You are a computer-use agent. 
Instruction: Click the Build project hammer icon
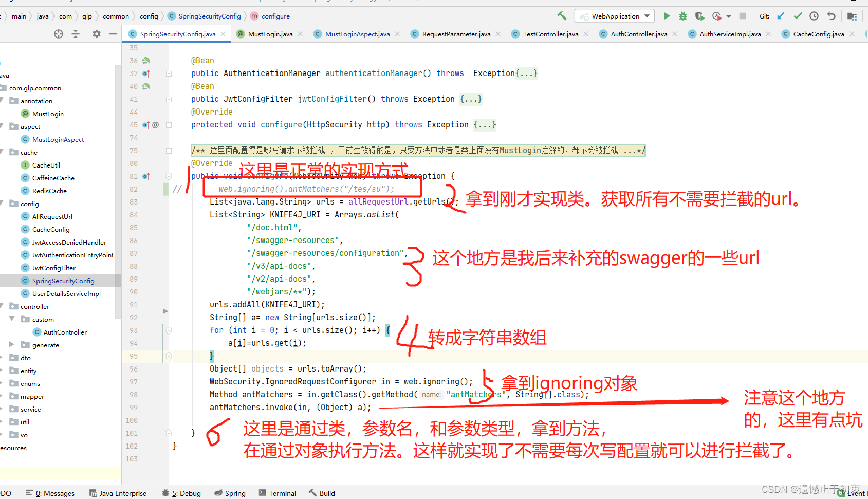coord(562,16)
